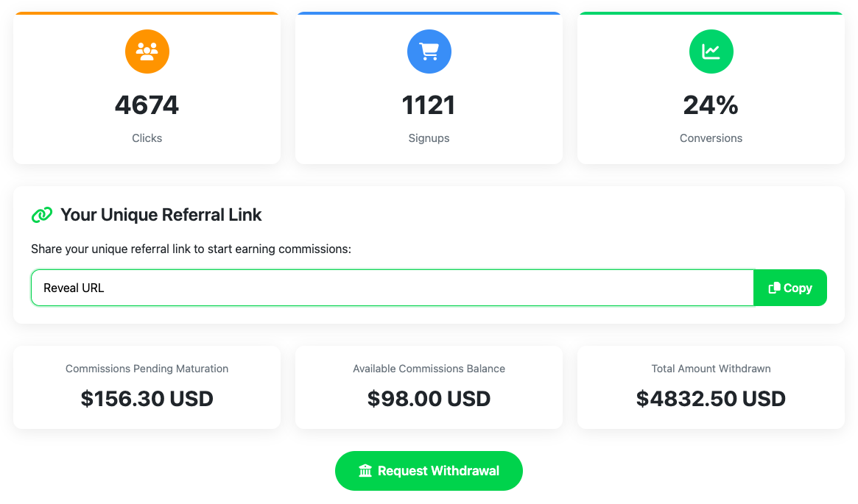Screen dimensions: 858x504
Task: Click the Total Amount Withdrawn card
Action: tap(711, 387)
